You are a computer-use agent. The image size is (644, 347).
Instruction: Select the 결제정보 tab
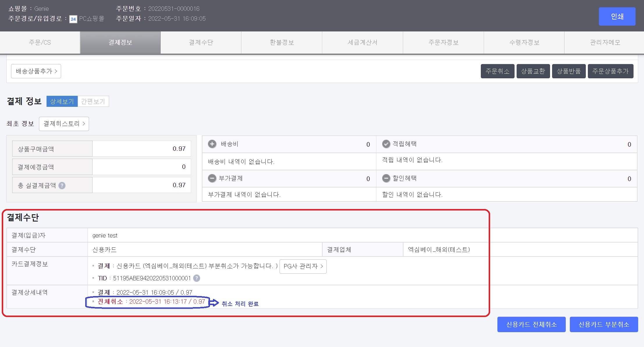120,43
